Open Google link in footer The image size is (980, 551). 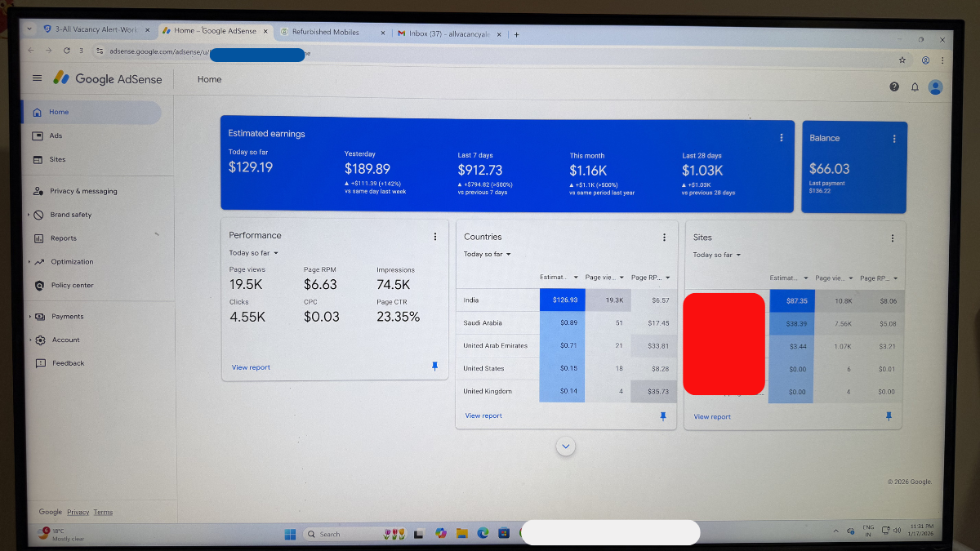coord(51,512)
